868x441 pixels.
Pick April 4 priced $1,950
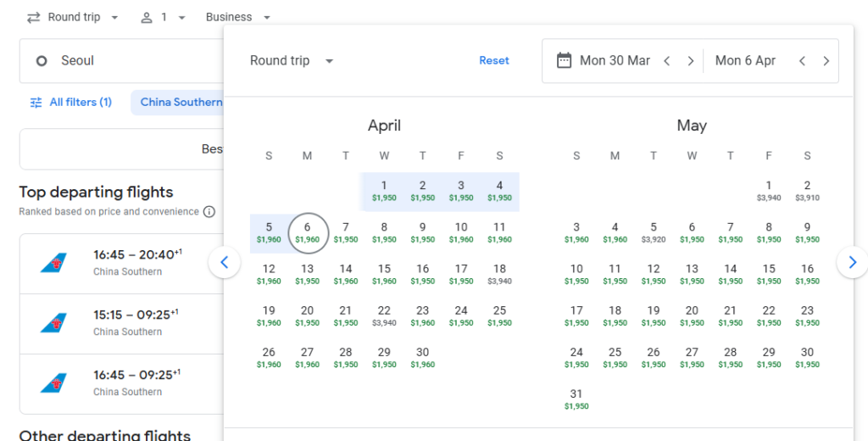[499, 191]
